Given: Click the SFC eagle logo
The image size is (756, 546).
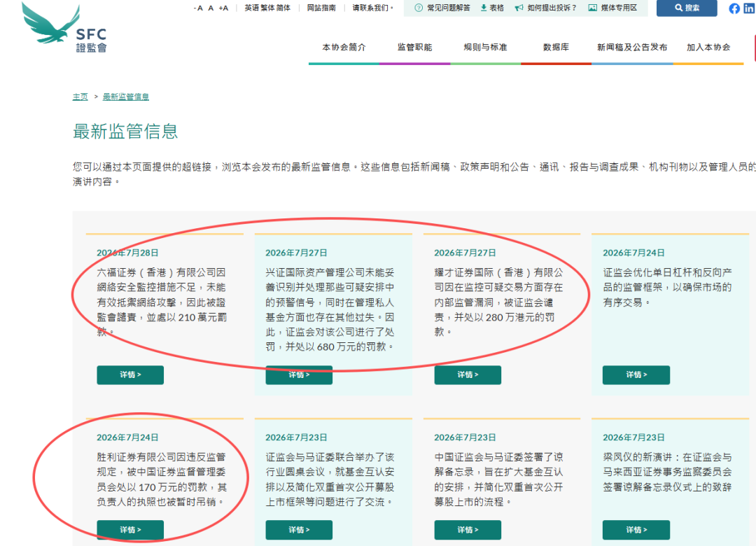Looking at the screenshot, I should 64,27.
